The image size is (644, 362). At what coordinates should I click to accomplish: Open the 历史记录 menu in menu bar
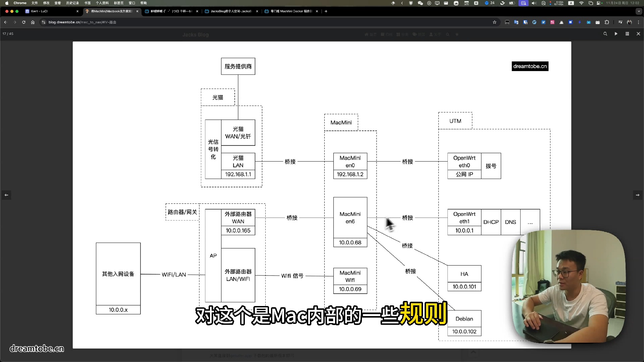[72, 3]
